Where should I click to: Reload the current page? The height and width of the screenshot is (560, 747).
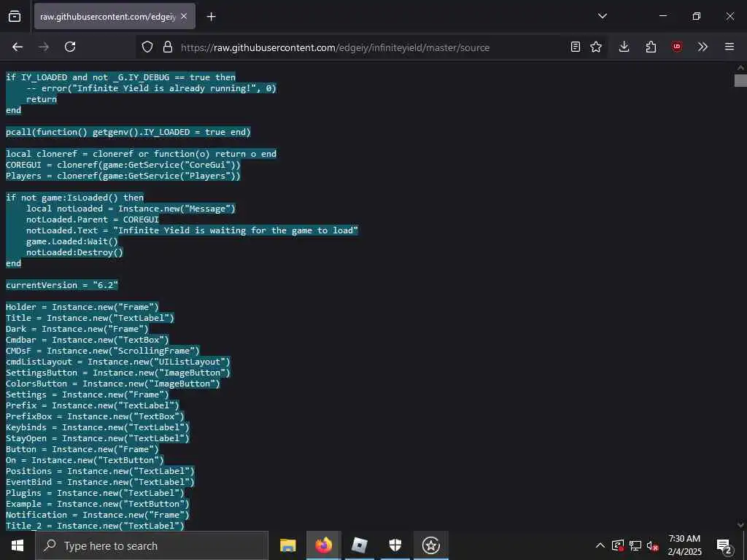(70, 47)
